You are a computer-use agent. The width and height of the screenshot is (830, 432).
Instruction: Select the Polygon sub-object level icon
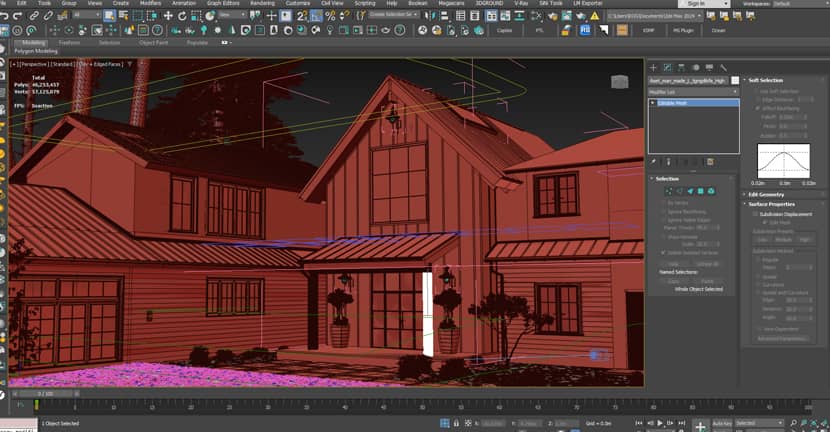pyautogui.click(x=700, y=191)
